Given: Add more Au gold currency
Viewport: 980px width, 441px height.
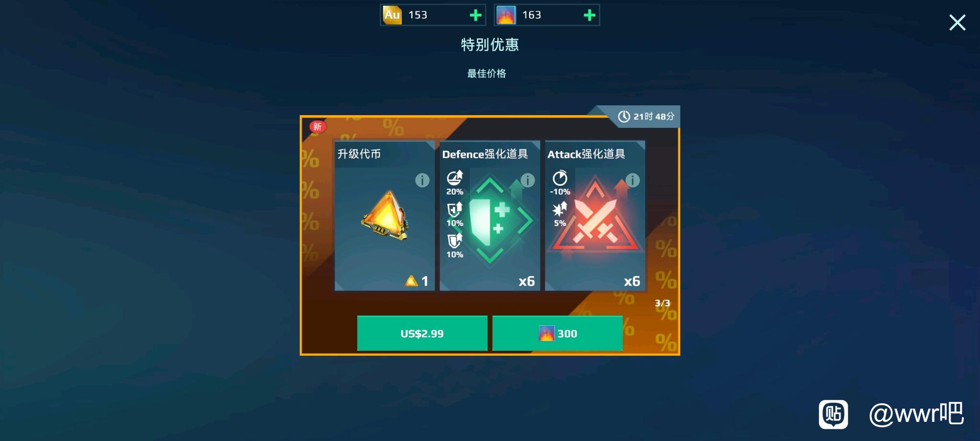Looking at the screenshot, I should point(475,15).
